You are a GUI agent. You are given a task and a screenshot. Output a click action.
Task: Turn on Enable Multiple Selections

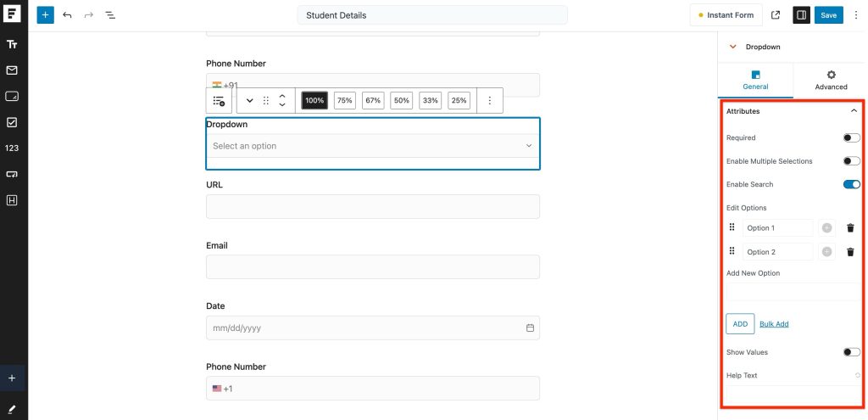851,161
